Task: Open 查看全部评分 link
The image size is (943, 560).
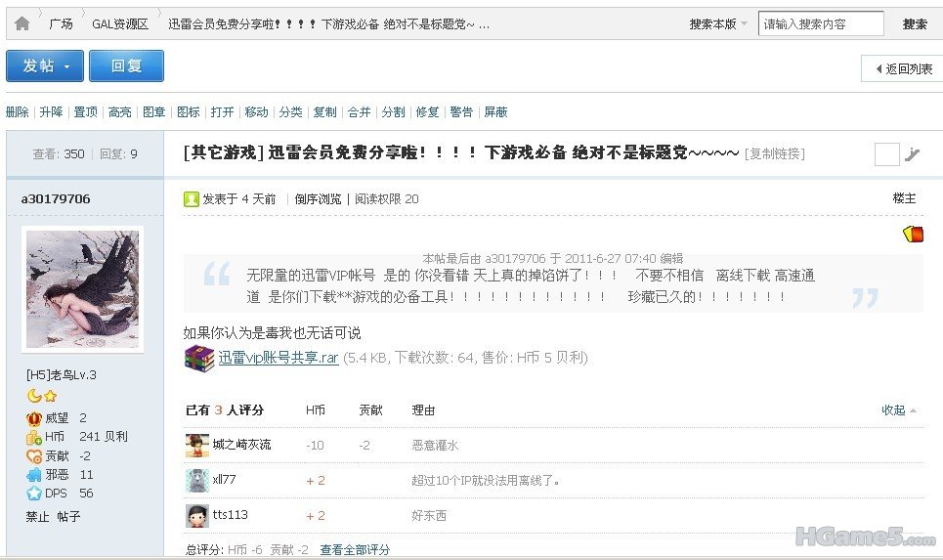Action: pos(355,549)
